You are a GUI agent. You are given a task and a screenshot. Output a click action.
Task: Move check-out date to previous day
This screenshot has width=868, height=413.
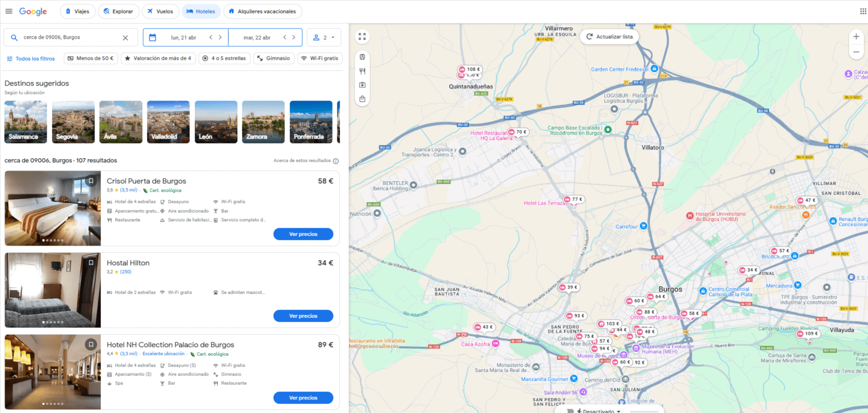[284, 37]
